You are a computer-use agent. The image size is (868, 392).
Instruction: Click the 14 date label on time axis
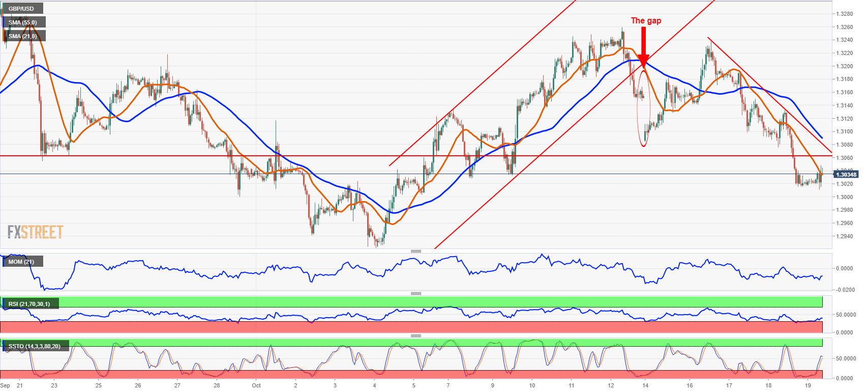(645, 385)
